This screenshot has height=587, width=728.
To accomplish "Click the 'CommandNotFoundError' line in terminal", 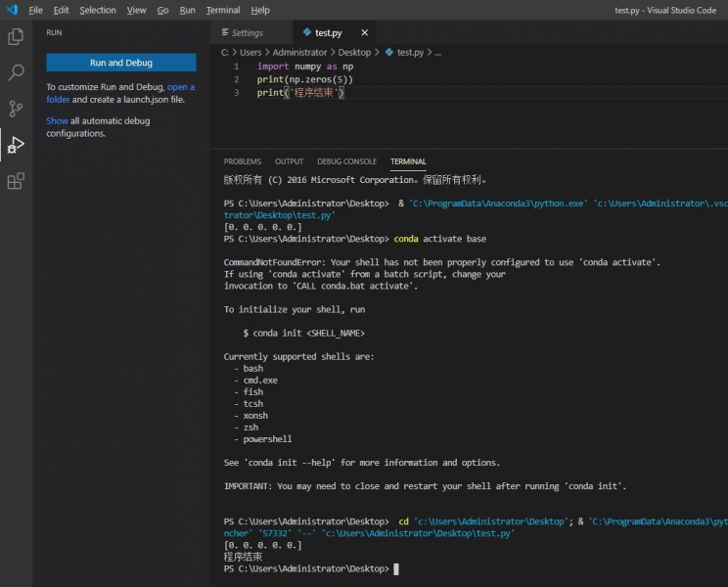I will tap(441, 262).
